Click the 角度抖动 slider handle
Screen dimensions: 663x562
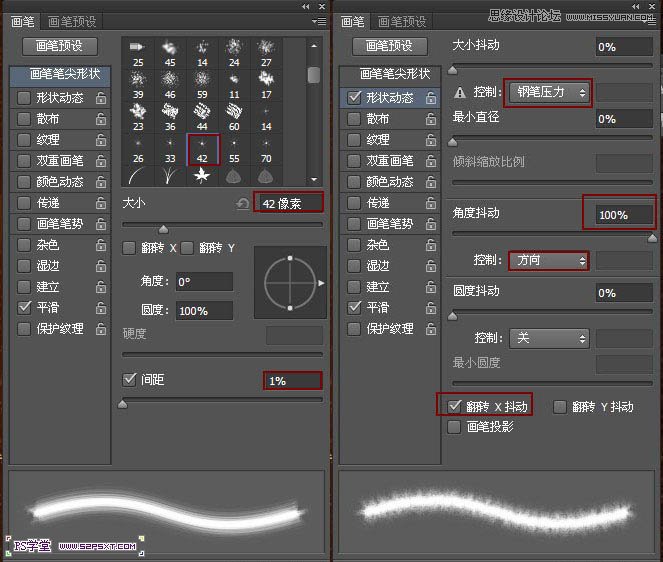click(652, 238)
